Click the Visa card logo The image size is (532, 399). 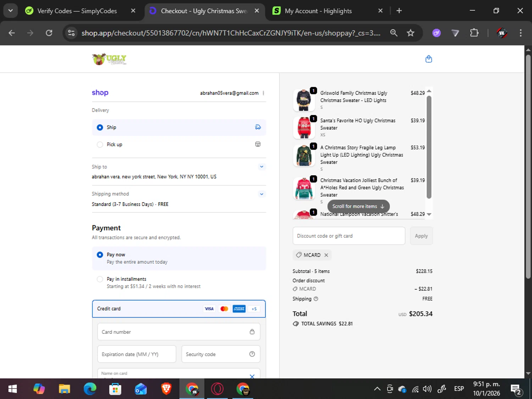209,309
